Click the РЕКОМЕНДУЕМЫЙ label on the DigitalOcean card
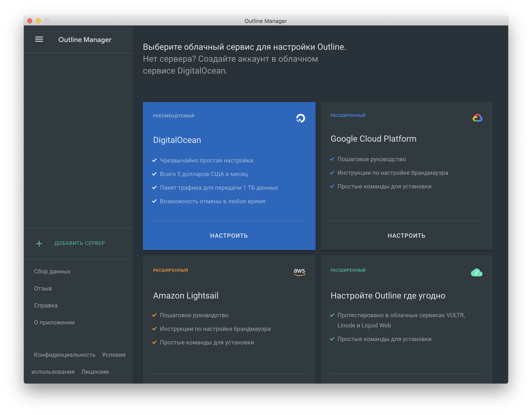 pyautogui.click(x=174, y=116)
